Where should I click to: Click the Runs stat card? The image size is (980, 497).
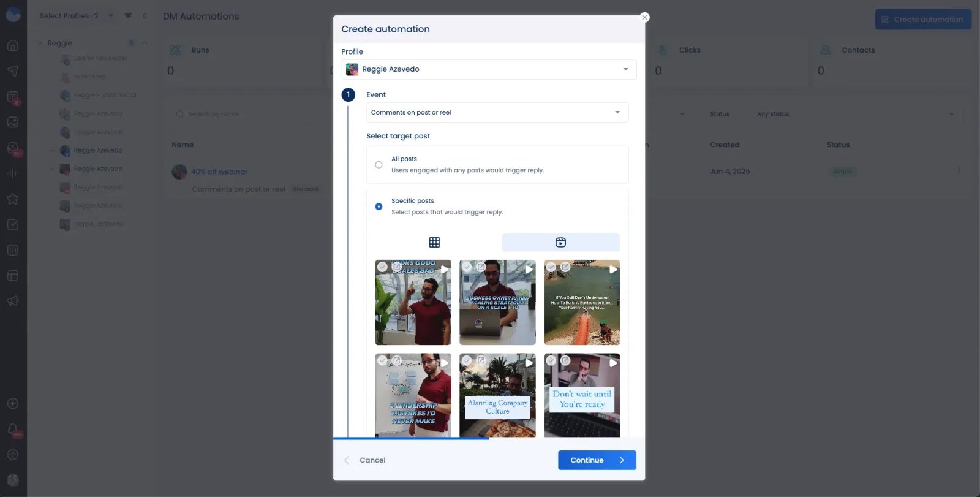click(242, 61)
